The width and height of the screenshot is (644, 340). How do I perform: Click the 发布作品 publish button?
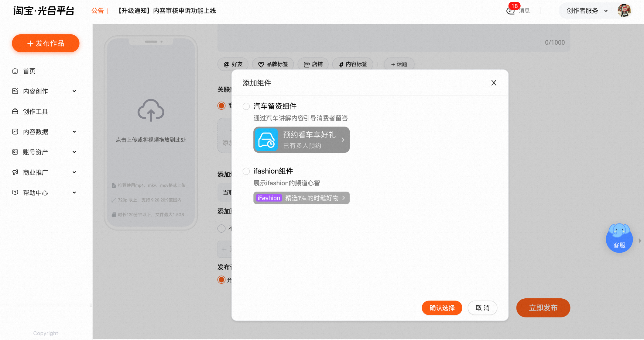[46, 43]
